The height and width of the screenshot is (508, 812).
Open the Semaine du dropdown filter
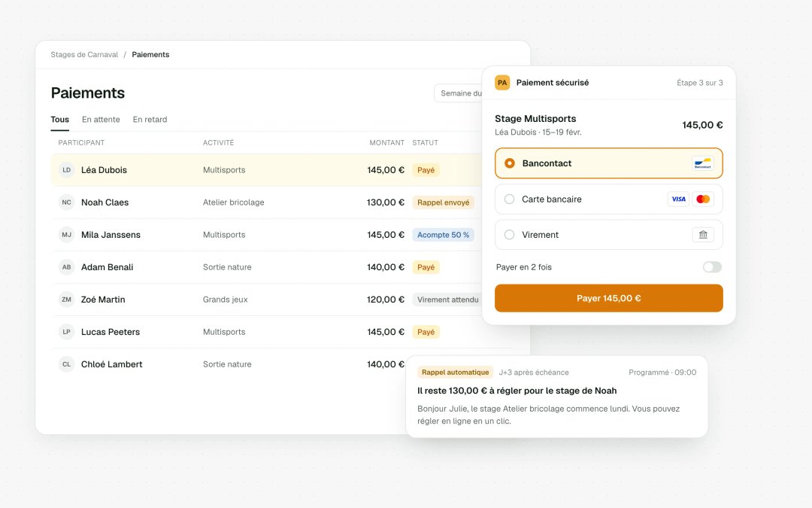pyautogui.click(x=459, y=93)
